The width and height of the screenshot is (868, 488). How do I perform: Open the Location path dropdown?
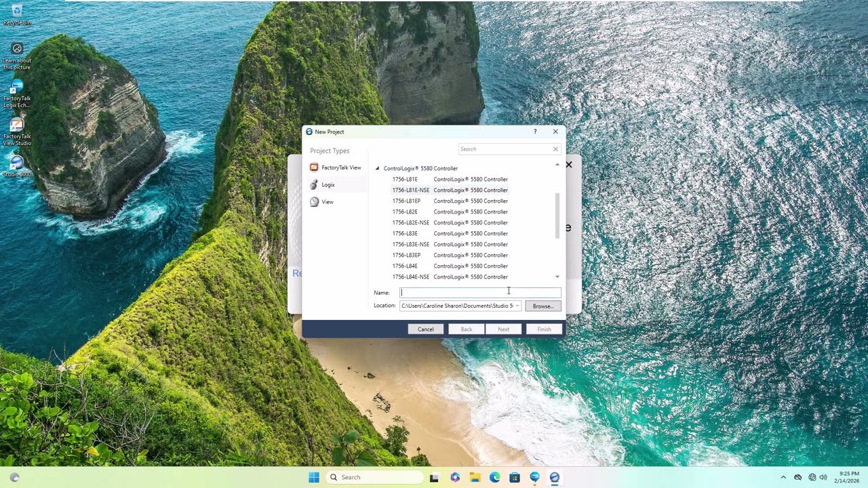[x=517, y=306]
